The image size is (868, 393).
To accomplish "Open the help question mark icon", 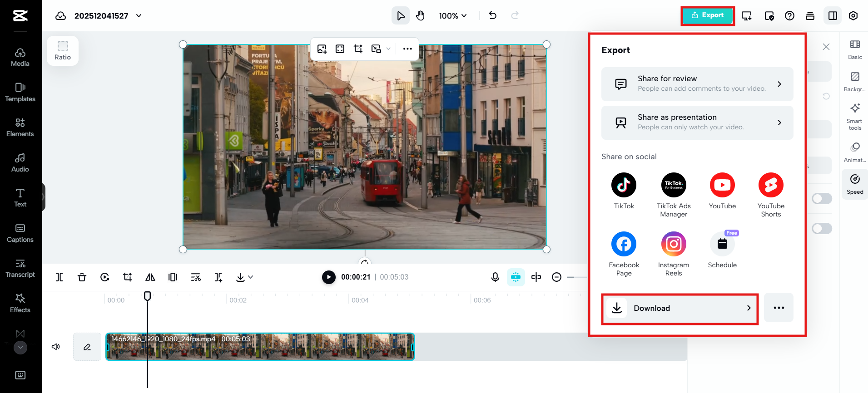I will [x=790, y=16].
